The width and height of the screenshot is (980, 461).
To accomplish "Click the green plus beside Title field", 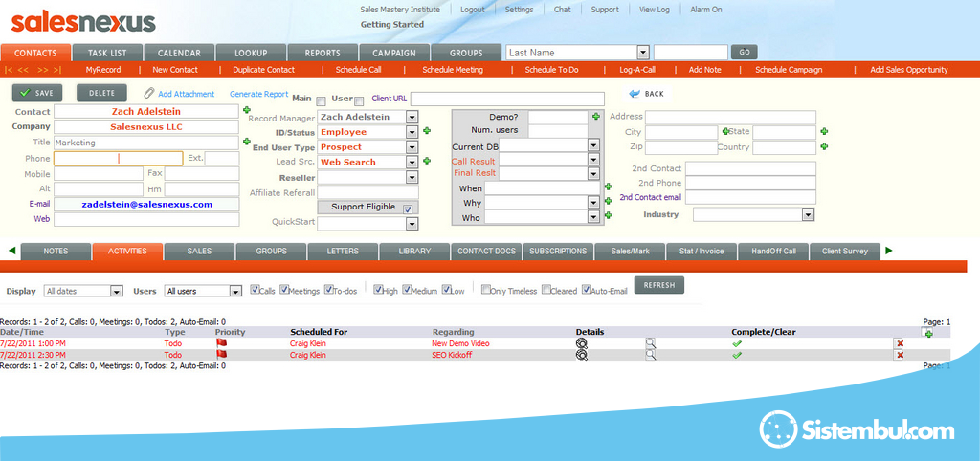I will 246,142.
